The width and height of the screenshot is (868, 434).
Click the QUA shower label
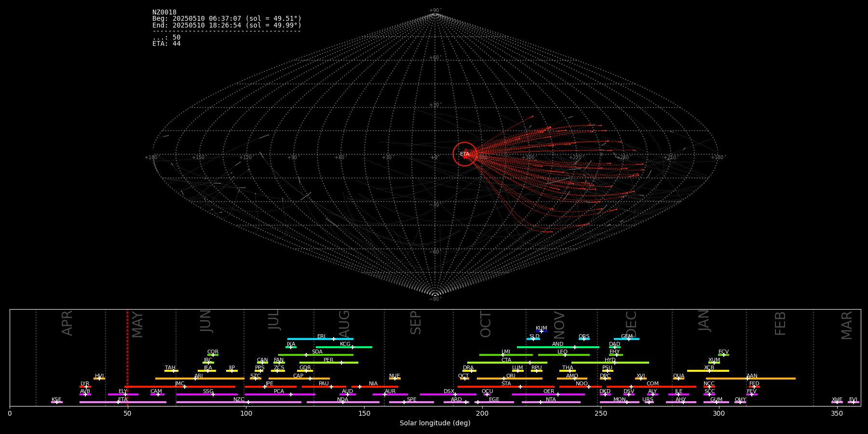[679, 376]
